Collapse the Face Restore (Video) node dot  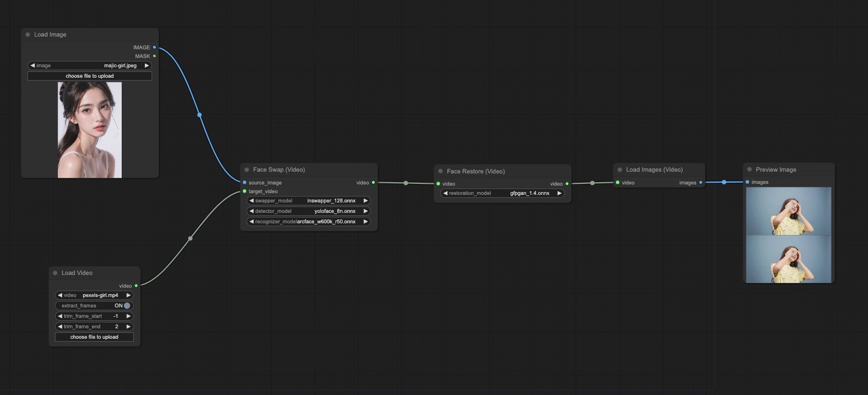440,172
